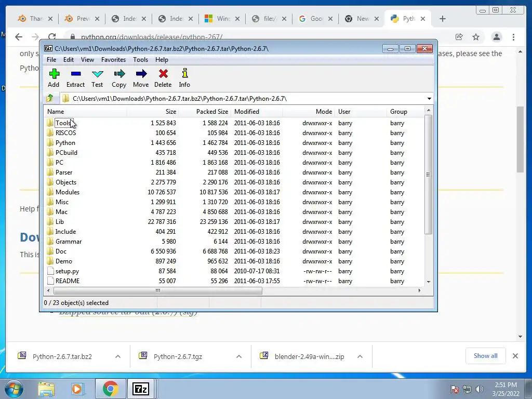
Task: Open the Python-2.6.7.tar.bz2 downloaded file
Action: (62, 356)
